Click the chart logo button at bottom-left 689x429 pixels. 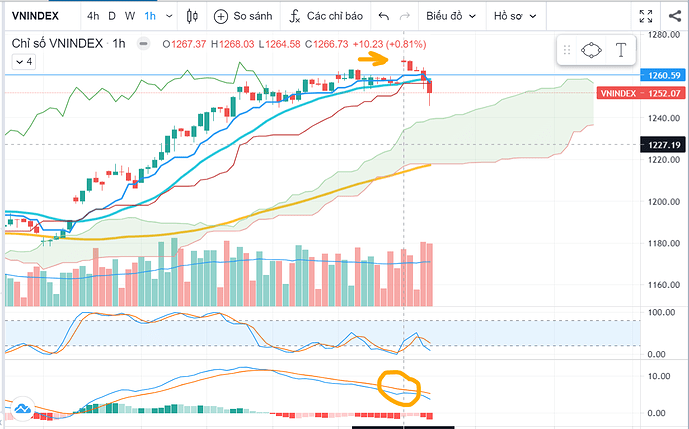coord(22,409)
